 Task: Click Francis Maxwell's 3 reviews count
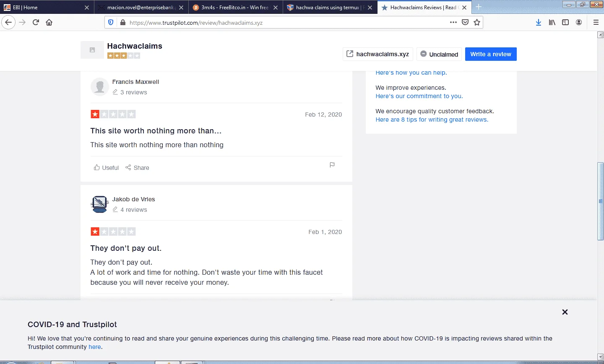(130, 92)
